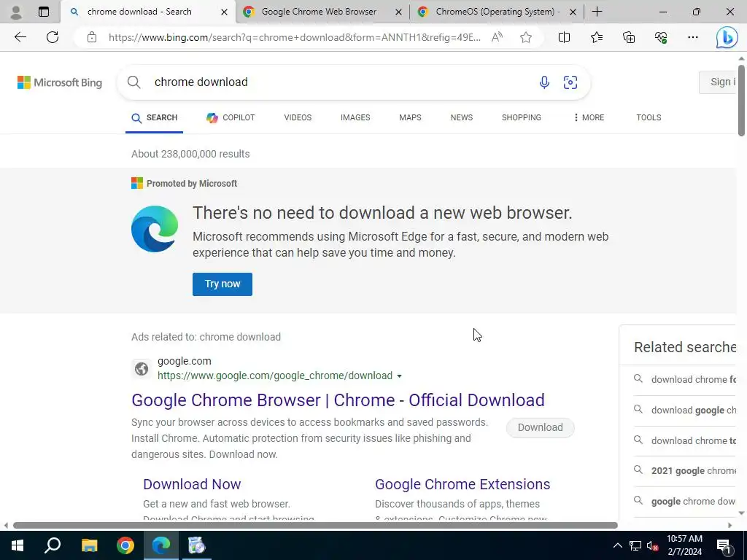Image resolution: width=747 pixels, height=560 pixels.
Task: Open the Google Chrome Extensions sublink
Action: 462,484
